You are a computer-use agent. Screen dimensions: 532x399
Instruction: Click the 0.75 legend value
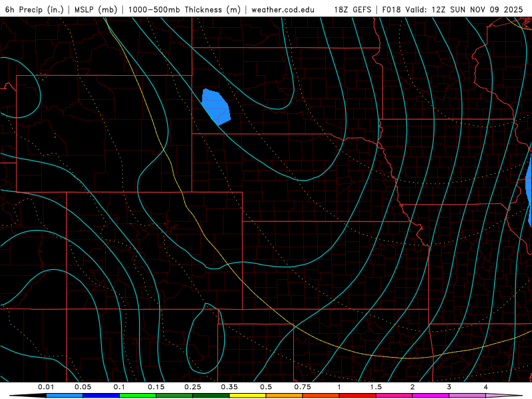(303, 387)
